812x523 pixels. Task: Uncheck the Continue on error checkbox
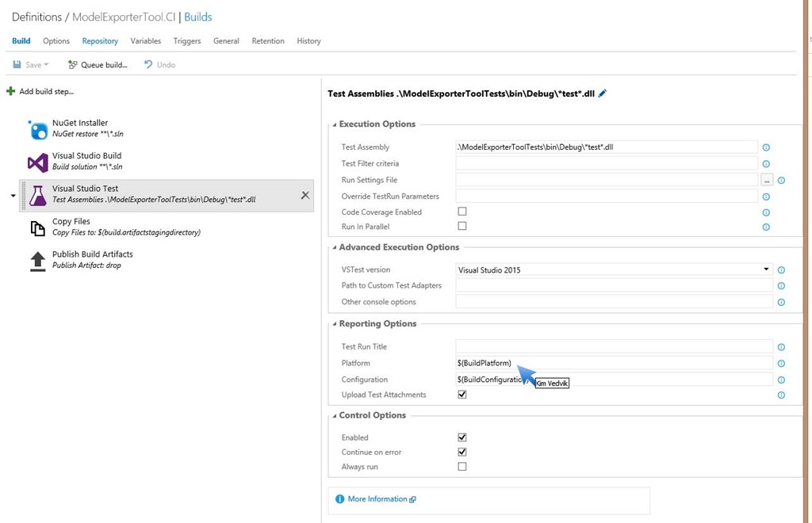(x=462, y=452)
